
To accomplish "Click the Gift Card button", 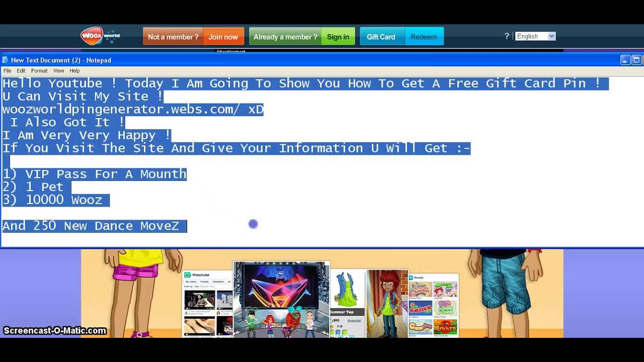I will point(381,37).
